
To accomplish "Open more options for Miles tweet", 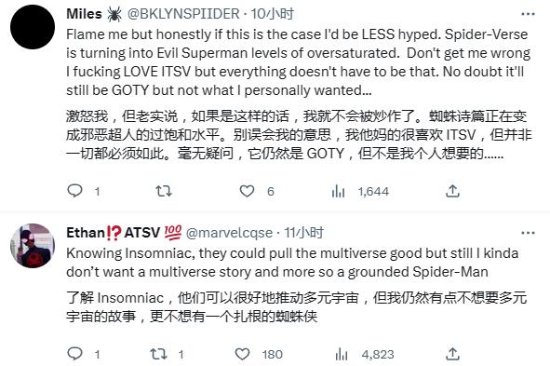I will tap(528, 14).
